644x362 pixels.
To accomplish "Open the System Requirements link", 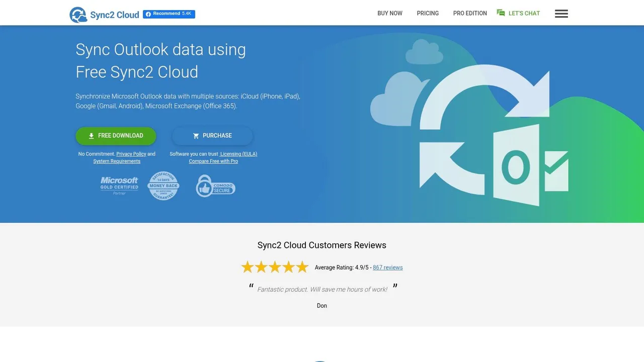I will pyautogui.click(x=117, y=161).
